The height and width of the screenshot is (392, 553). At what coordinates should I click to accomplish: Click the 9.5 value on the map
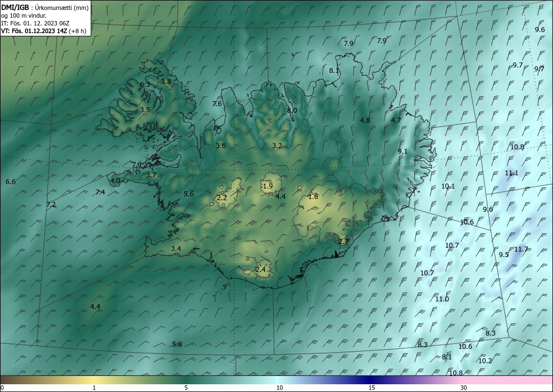pos(504,255)
